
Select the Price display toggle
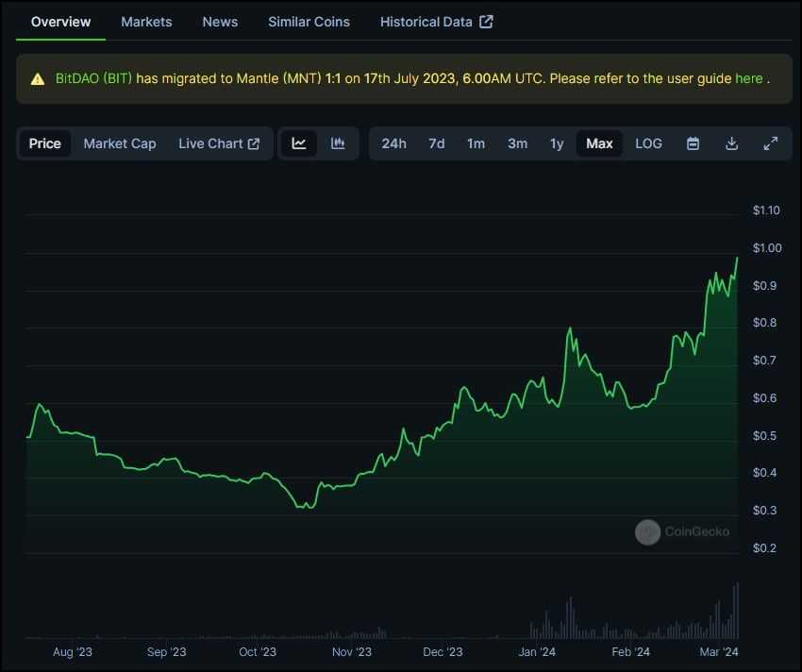click(x=44, y=143)
